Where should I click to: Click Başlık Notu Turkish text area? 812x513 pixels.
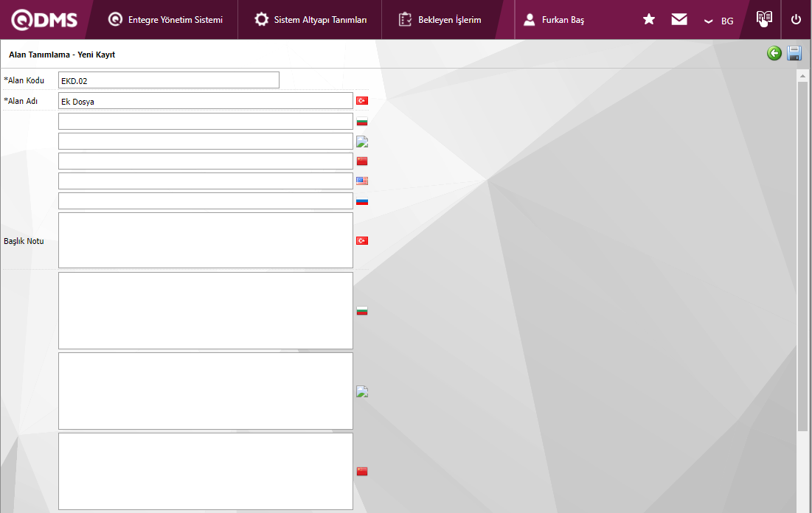coord(206,240)
